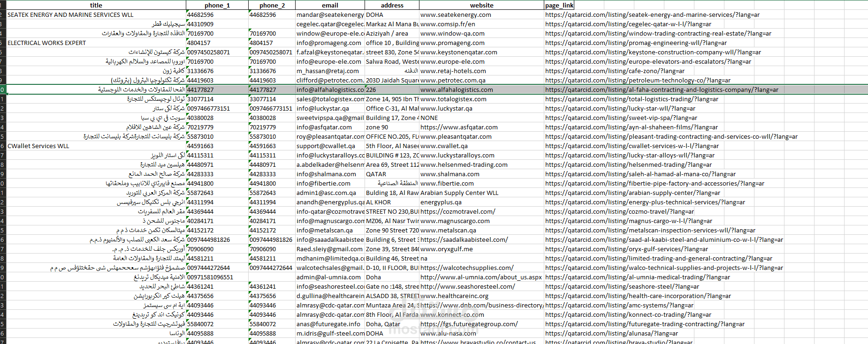Select website cell 'Arabian Supply Center WLL'
The height and width of the screenshot is (344, 868).
click(481, 193)
